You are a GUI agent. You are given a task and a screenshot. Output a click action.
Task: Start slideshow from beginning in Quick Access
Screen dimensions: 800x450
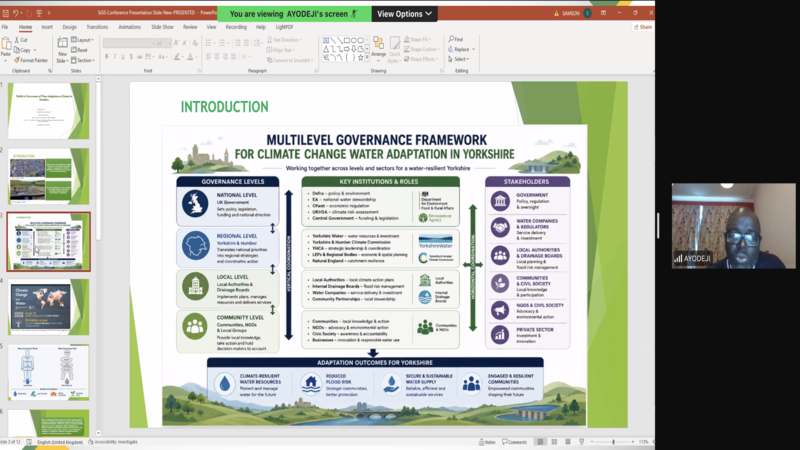(39, 13)
